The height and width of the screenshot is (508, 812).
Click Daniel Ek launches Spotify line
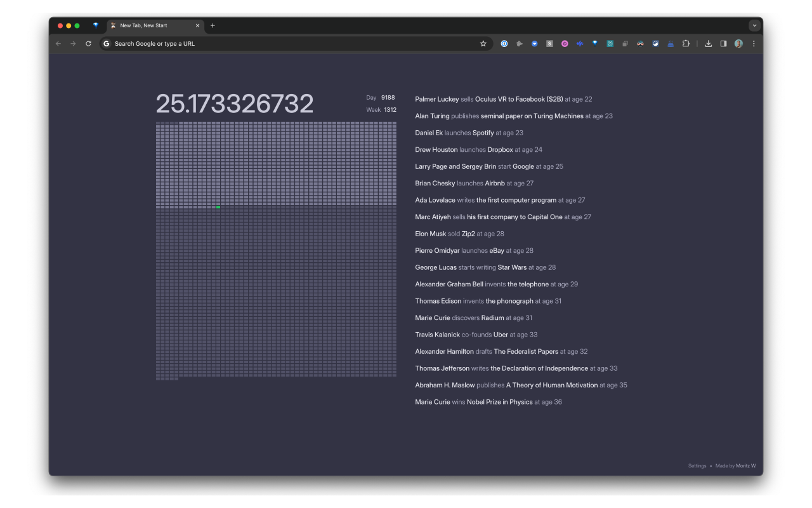[x=469, y=133]
